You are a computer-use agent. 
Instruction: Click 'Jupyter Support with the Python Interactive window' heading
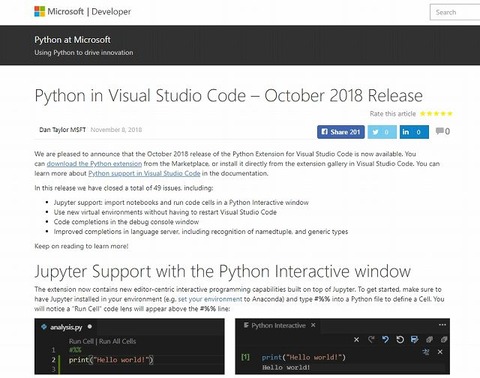click(223, 271)
